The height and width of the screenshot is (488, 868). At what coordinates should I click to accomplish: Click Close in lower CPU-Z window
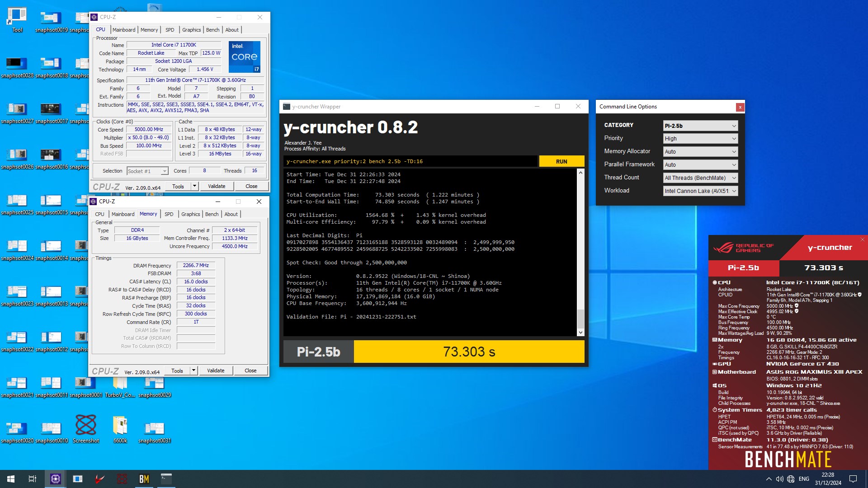[250, 371]
